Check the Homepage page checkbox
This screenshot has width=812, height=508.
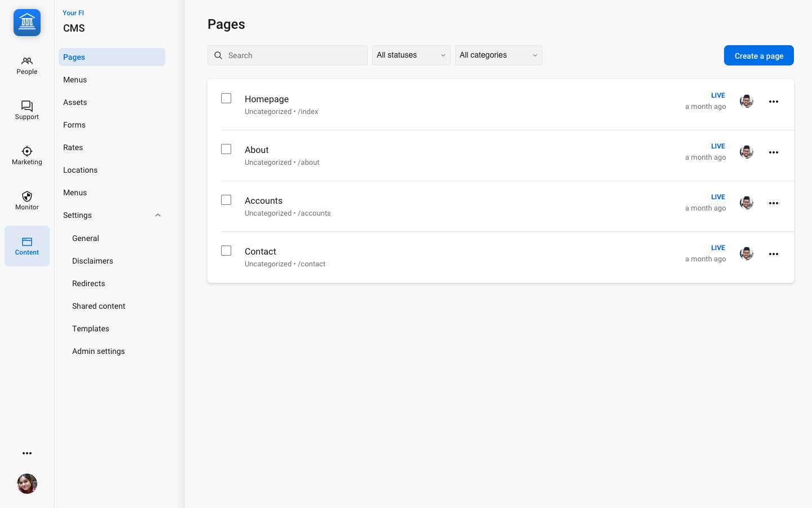pos(226,98)
